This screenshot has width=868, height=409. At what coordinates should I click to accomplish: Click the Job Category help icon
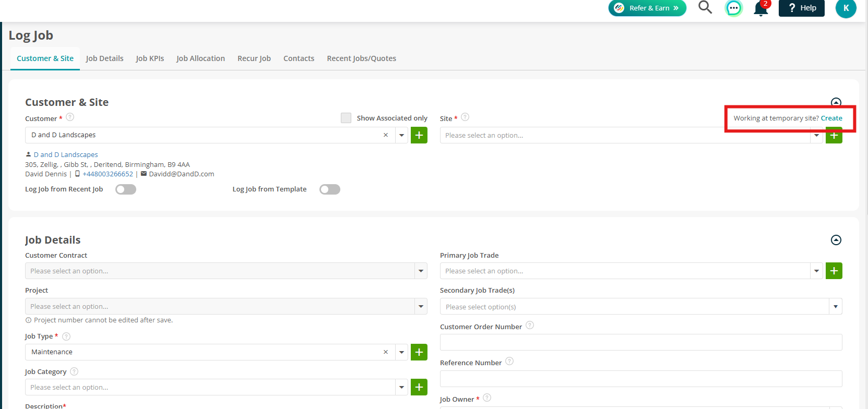[x=74, y=371]
